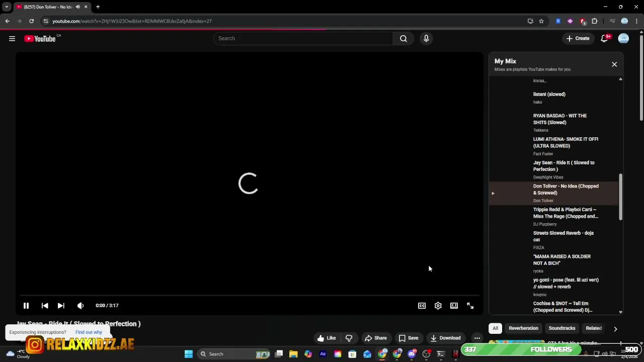Select the 'Reverberation' filter chip

click(523, 328)
